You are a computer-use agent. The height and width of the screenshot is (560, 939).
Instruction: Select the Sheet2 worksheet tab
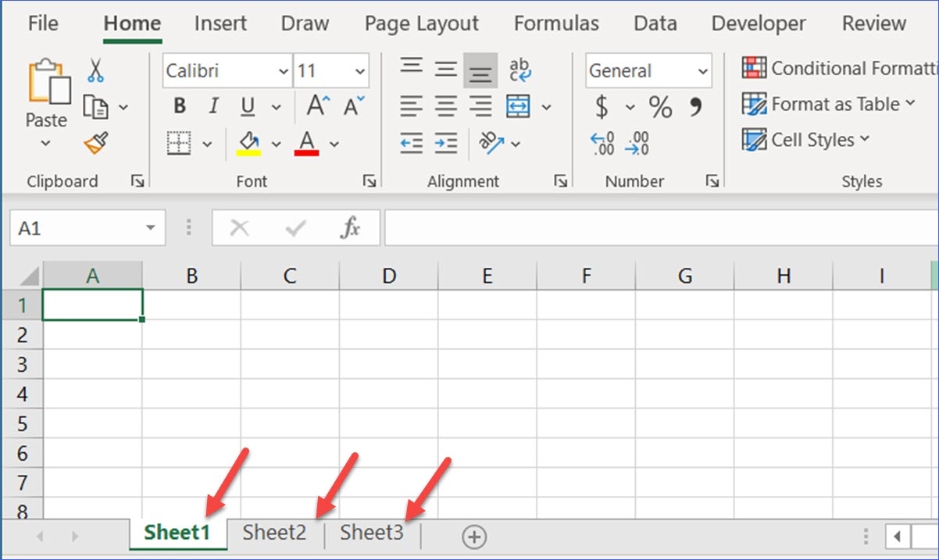tap(274, 533)
